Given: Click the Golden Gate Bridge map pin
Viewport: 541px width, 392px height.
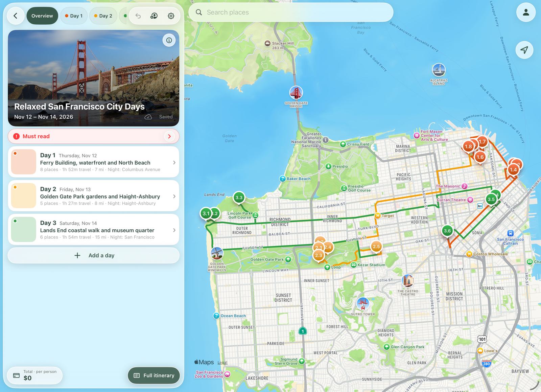Looking at the screenshot, I should [296, 93].
